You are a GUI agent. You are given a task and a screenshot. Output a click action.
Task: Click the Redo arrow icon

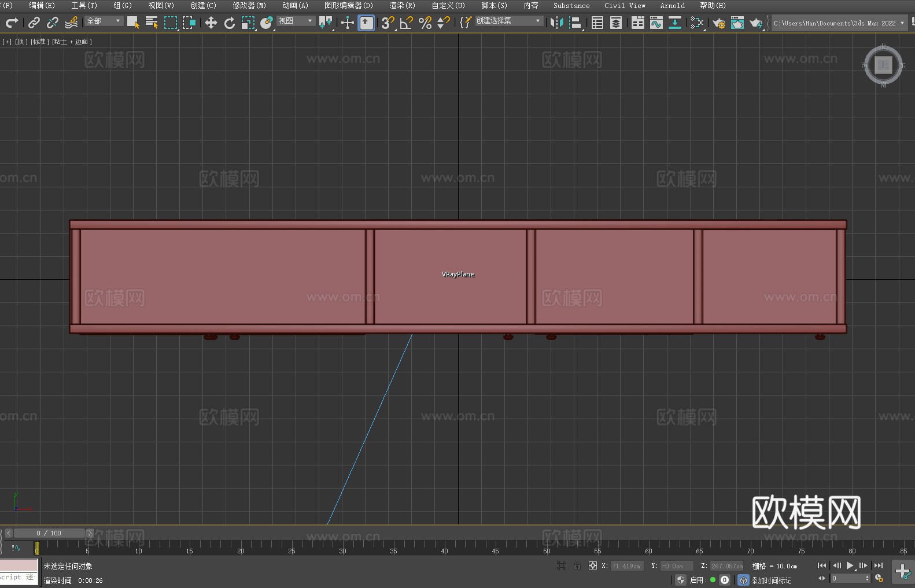click(12, 23)
